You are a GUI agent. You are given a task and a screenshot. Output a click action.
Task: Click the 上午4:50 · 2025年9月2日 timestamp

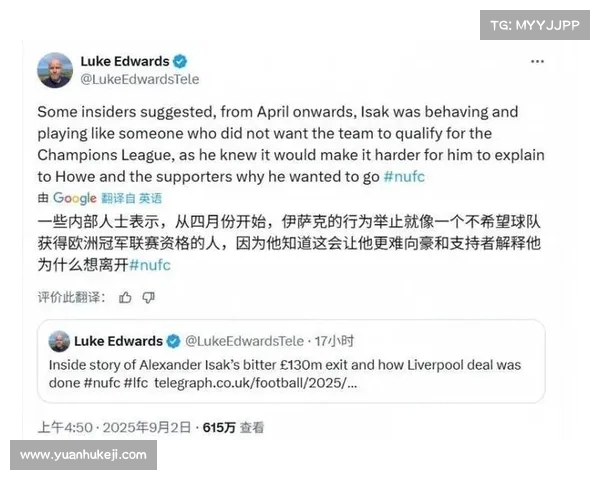click(x=114, y=428)
